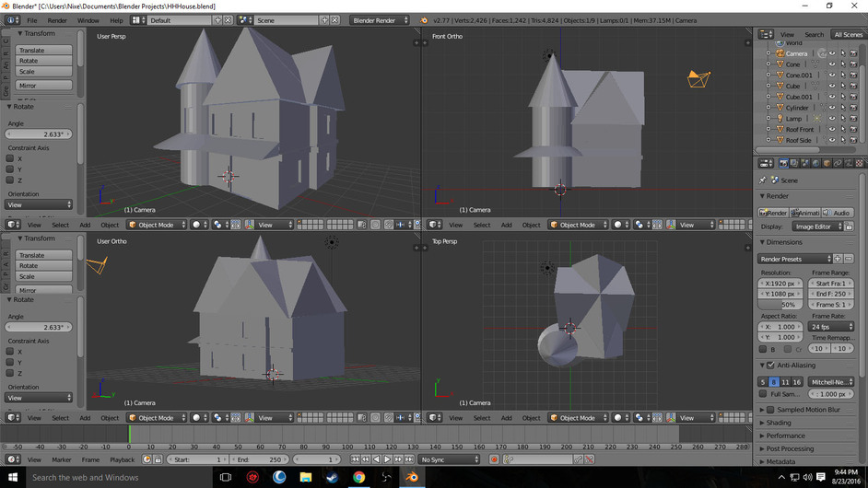
Task: Open Steam from the Windows taskbar
Action: point(332,477)
